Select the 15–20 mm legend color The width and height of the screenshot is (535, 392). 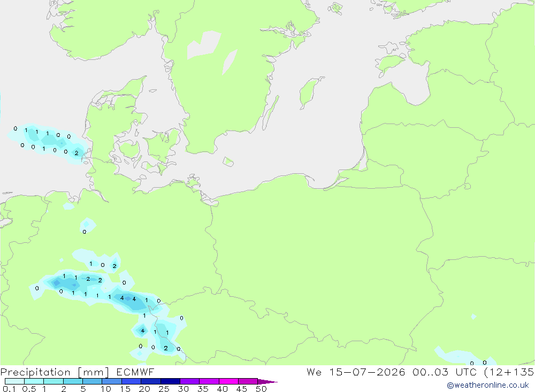(132, 381)
